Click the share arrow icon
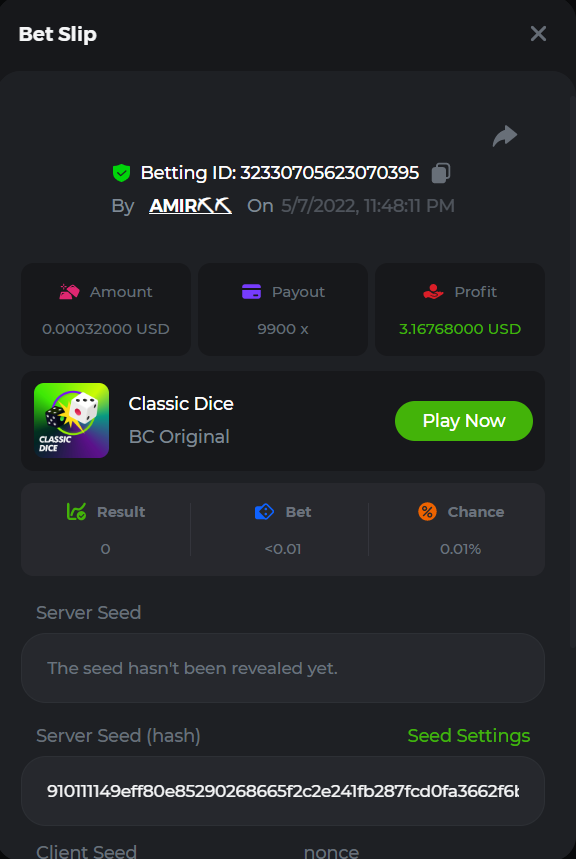 tap(505, 136)
